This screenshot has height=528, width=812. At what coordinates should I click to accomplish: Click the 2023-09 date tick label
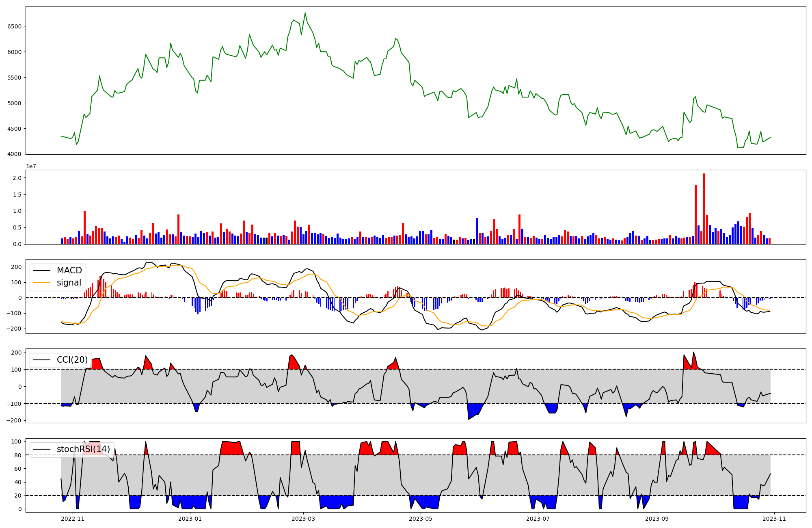[657, 519]
